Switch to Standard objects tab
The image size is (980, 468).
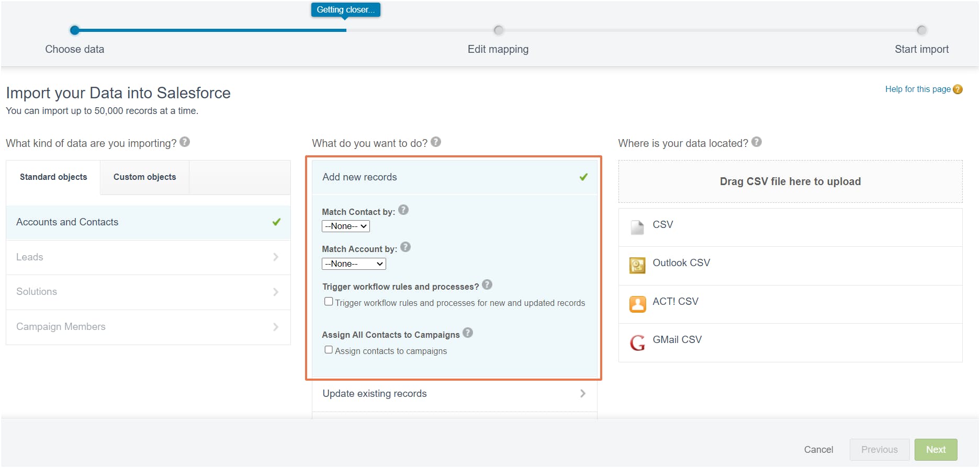(53, 177)
